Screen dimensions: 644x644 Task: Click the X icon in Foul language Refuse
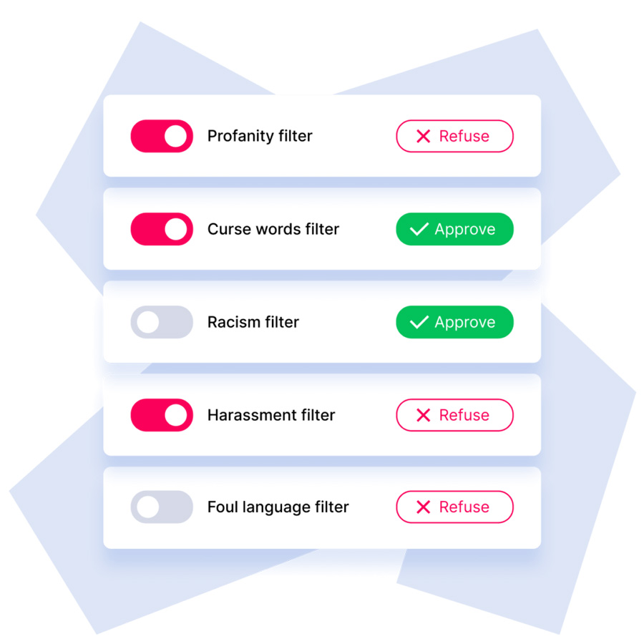pyautogui.click(x=424, y=507)
